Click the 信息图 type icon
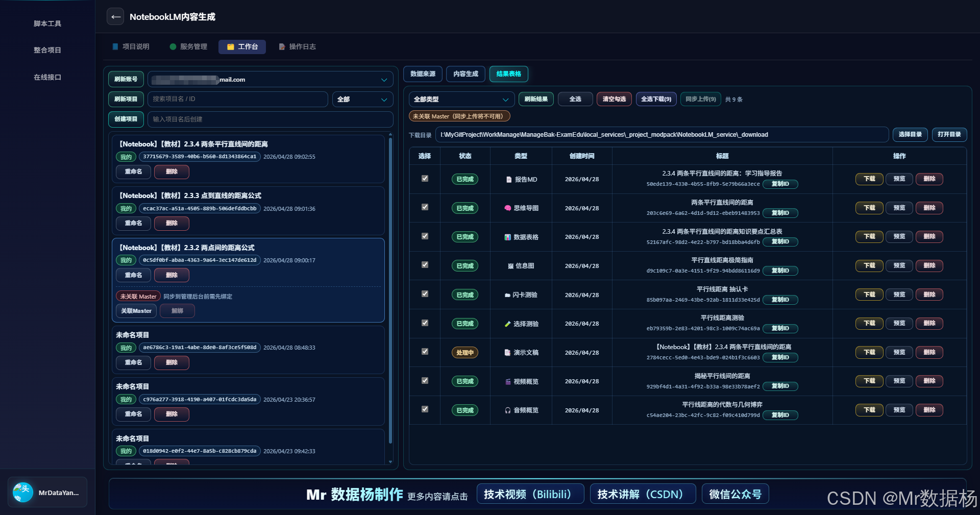Viewport: 980px width, 515px height. (511, 266)
